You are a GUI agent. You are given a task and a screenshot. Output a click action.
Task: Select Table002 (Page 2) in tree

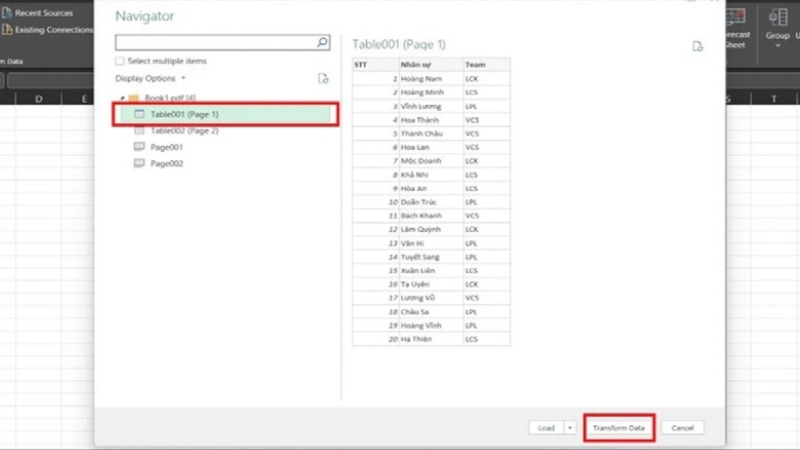point(184,131)
